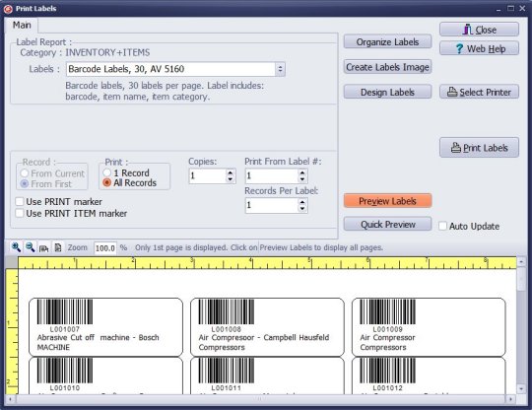
Task: Click Organize Labels button
Action: coord(387,42)
